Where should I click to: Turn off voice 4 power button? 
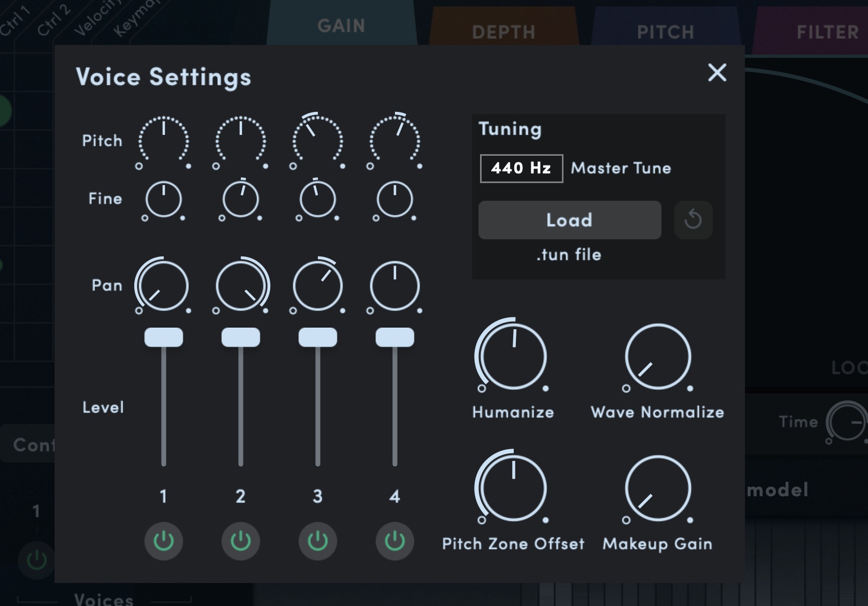[395, 541]
